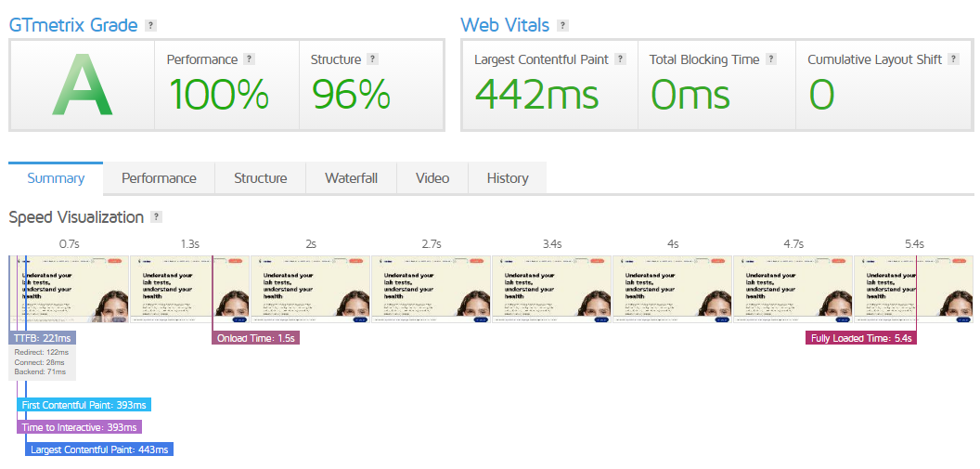This screenshot has width=980, height=469.
Task: Select the Summary tab
Action: click(x=56, y=178)
